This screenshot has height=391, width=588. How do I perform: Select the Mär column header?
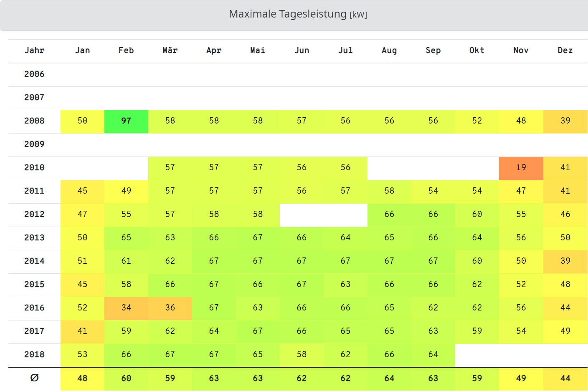(170, 50)
